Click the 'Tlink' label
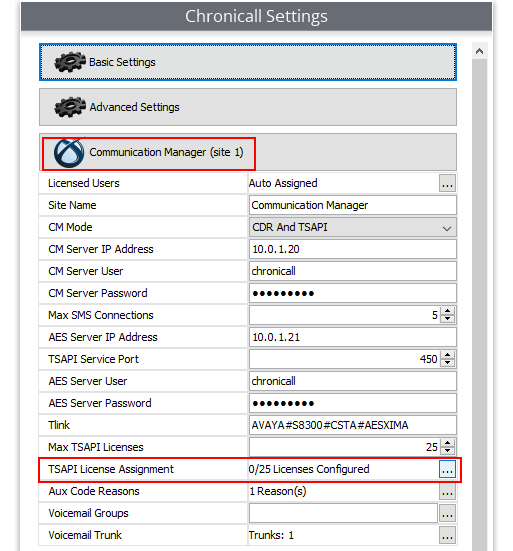Image resolution: width=513 pixels, height=551 pixels. (59, 425)
